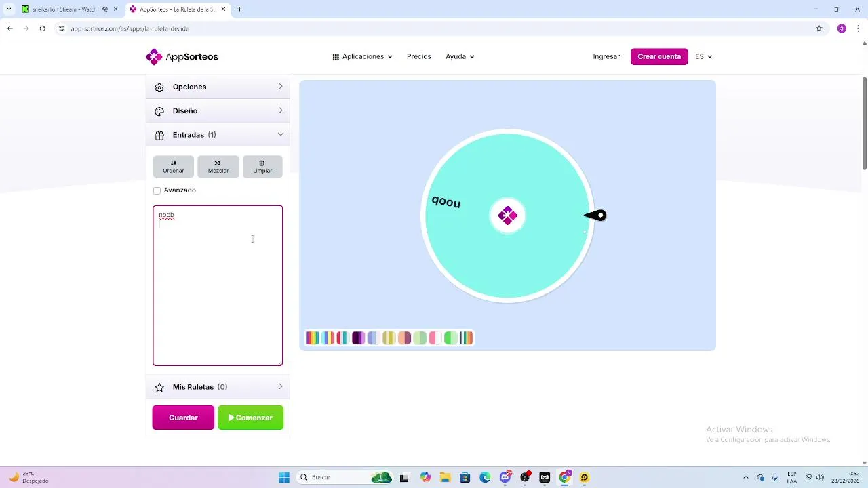Collapse the Entradas section chevron
The image size is (868, 488).
point(281,134)
